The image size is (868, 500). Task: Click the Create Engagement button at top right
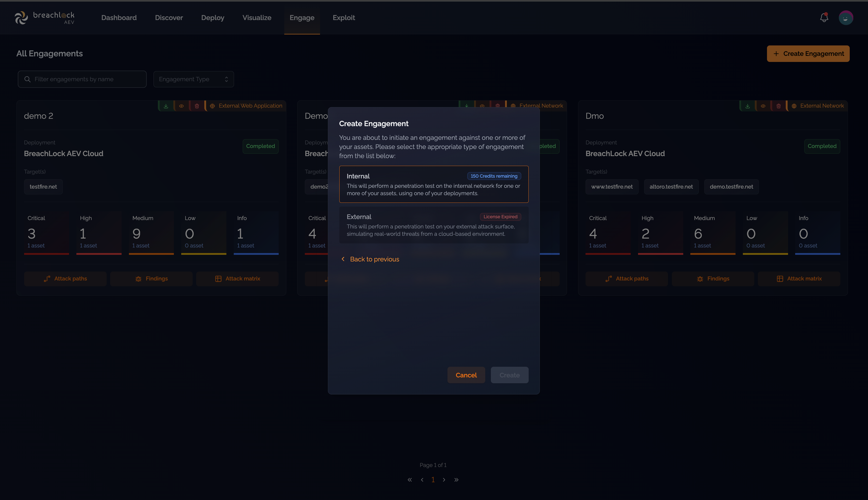(x=808, y=54)
